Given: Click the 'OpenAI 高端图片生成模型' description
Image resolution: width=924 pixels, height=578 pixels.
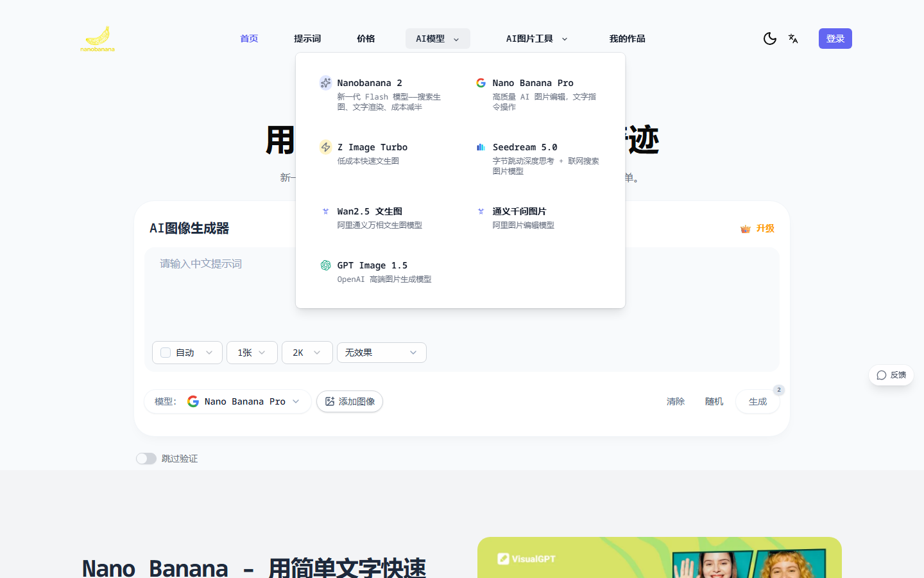Looking at the screenshot, I should (384, 279).
